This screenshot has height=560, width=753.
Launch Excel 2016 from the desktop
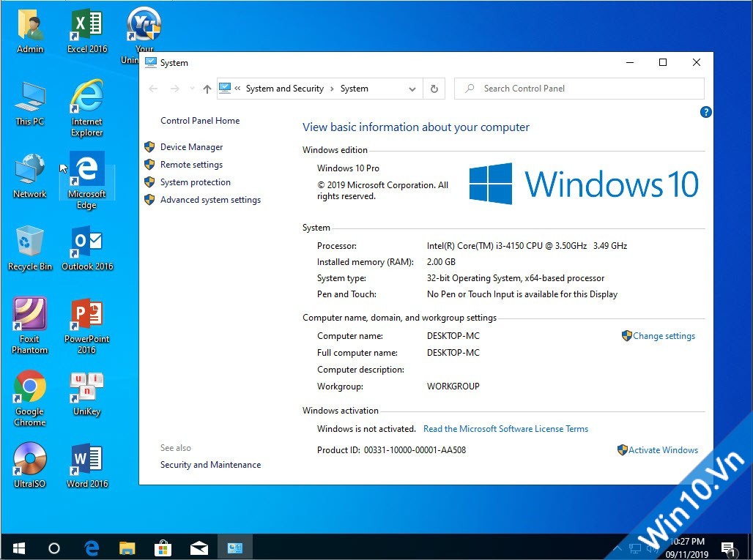click(87, 31)
